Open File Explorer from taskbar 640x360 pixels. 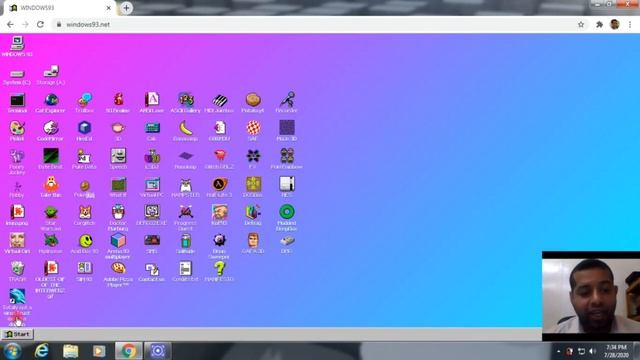click(70, 351)
